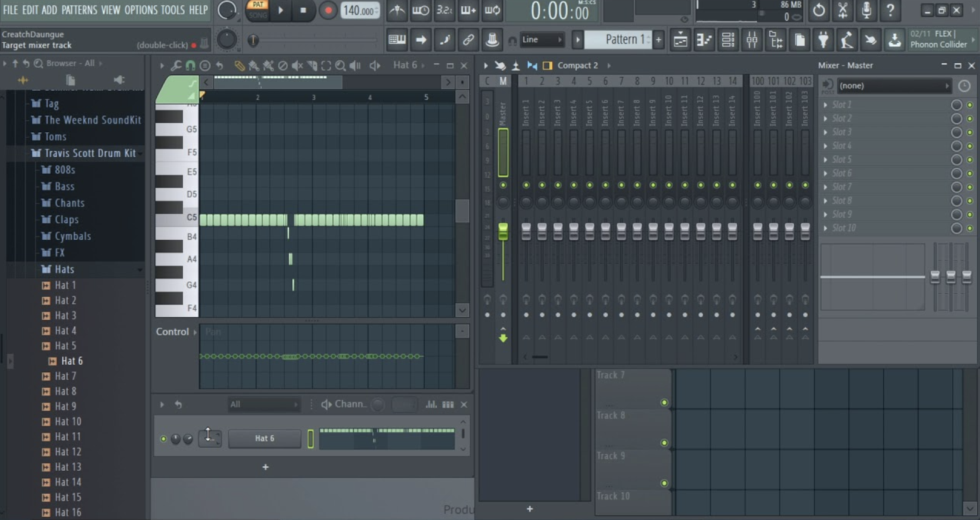Click the record button in toolbar
The height and width of the screenshot is (520, 980).
(327, 11)
